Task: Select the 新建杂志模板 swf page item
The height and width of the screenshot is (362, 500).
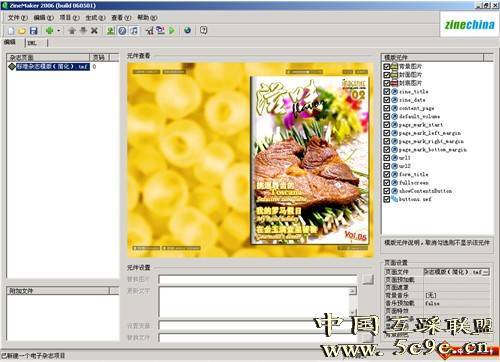Action: pos(53,67)
